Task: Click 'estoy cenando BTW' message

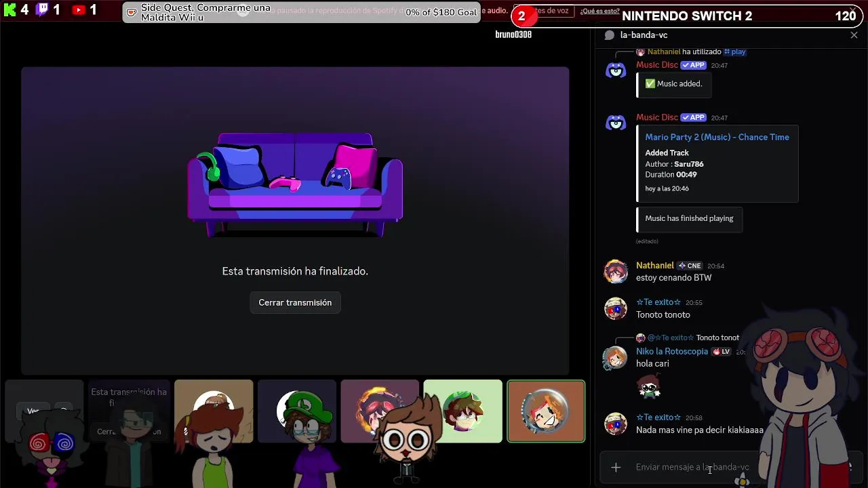Action: 673,278
